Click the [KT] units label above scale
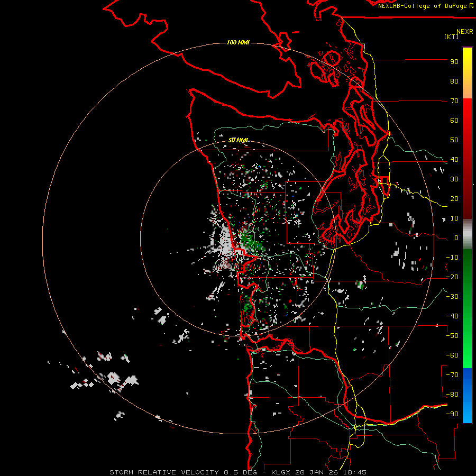Image resolution: width=476 pixels, height=476 pixels. click(451, 36)
